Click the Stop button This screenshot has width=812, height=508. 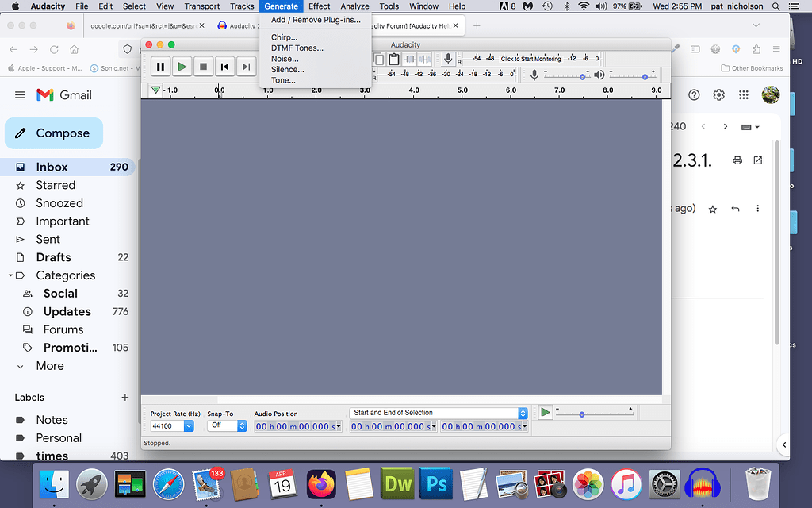click(x=203, y=67)
